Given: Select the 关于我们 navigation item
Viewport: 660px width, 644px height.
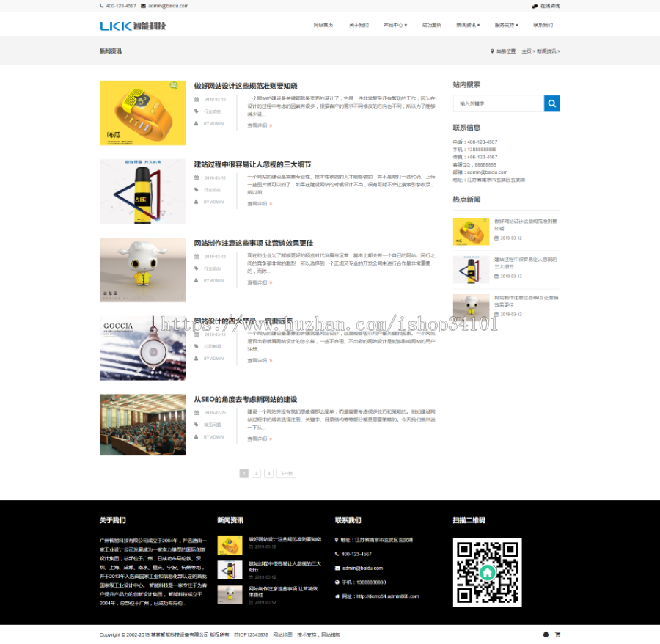Looking at the screenshot, I should tap(359, 24).
